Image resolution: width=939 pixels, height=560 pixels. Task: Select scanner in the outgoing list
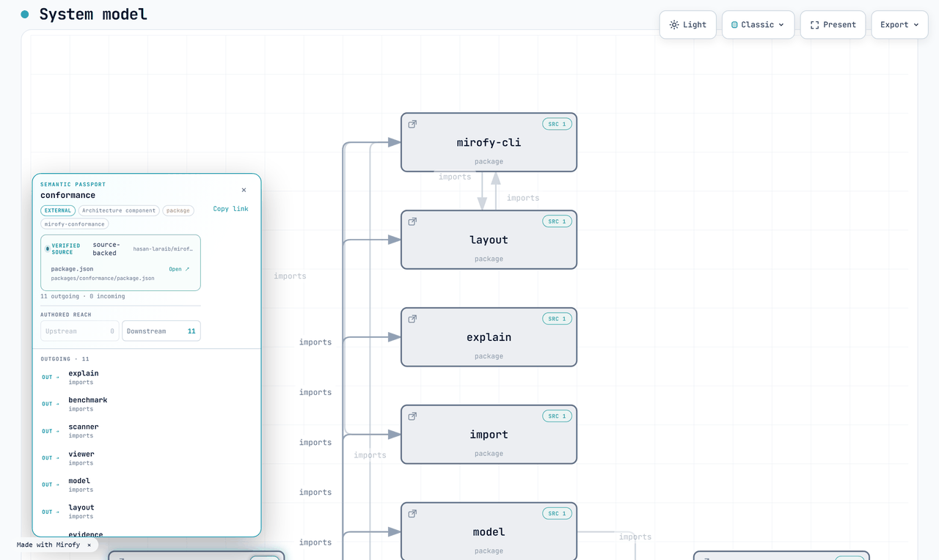pyautogui.click(x=147, y=431)
